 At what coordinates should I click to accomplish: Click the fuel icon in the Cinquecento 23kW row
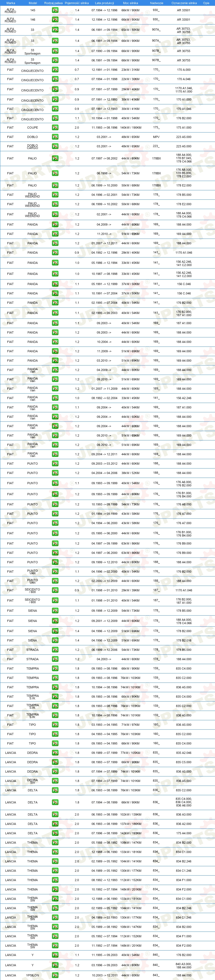click(x=55, y=70)
